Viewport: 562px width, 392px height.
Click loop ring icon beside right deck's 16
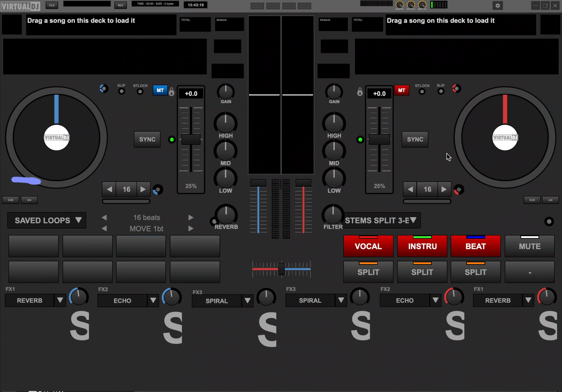click(458, 189)
